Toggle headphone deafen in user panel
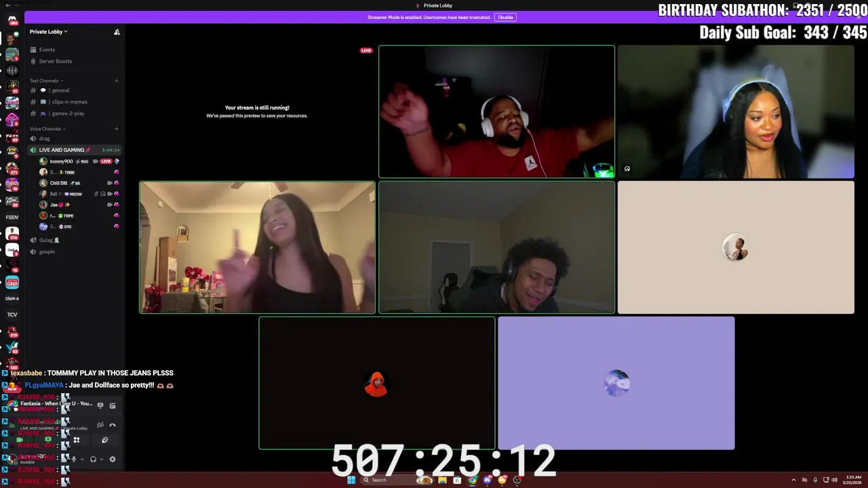 coord(93,459)
